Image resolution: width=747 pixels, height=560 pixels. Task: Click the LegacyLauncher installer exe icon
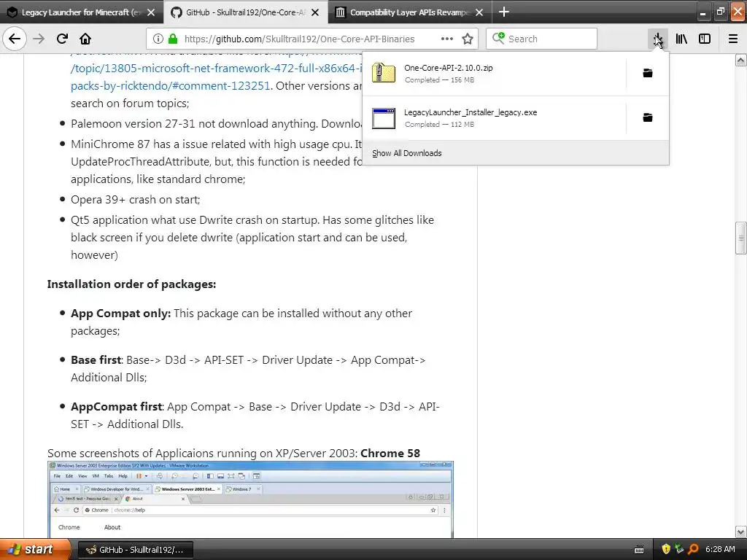pyautogui.click(x=384, y=118)
